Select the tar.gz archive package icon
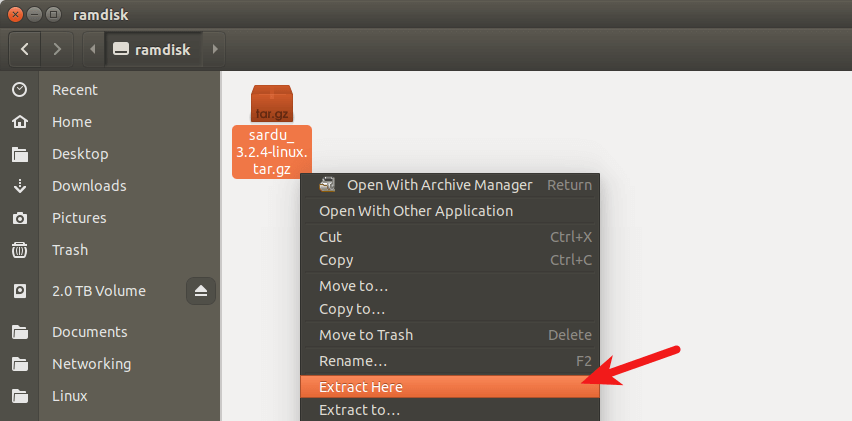The image size is (852, 421). [x=272, y=103]
